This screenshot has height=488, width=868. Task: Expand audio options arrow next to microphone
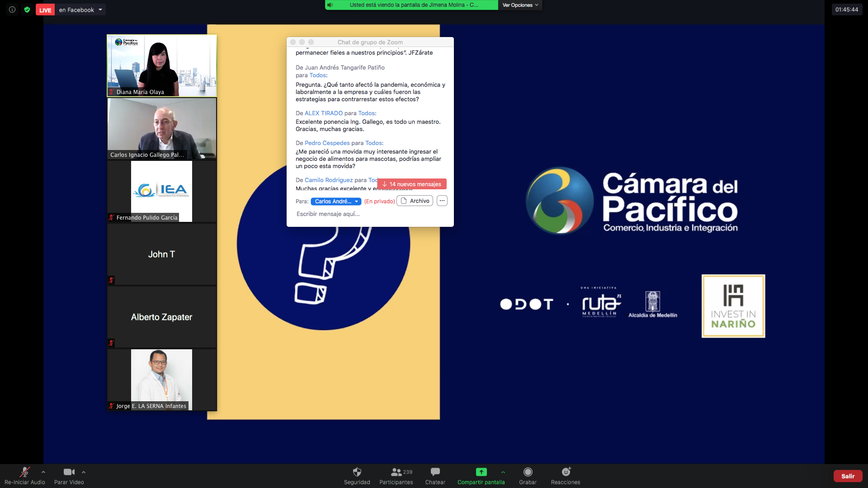coord(43,472)
